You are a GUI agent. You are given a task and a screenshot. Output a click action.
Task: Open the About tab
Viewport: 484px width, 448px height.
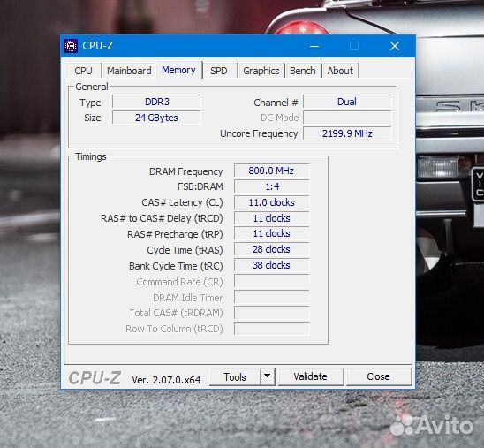pos(340,71)
